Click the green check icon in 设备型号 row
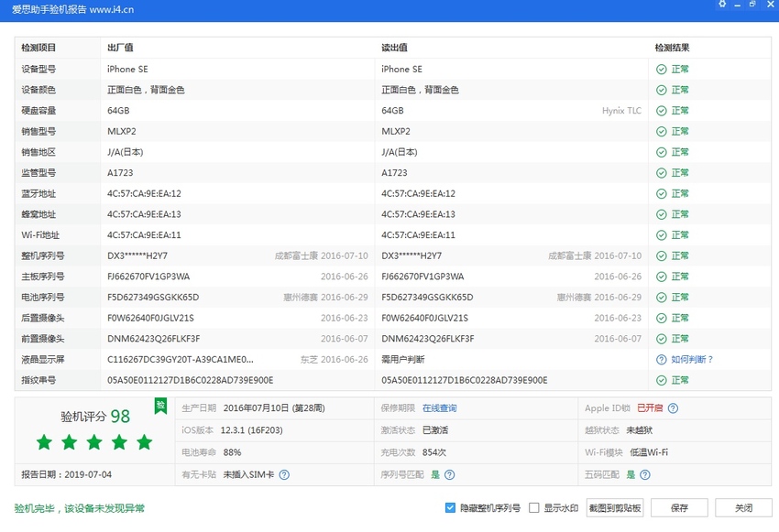 coord(662,69)
